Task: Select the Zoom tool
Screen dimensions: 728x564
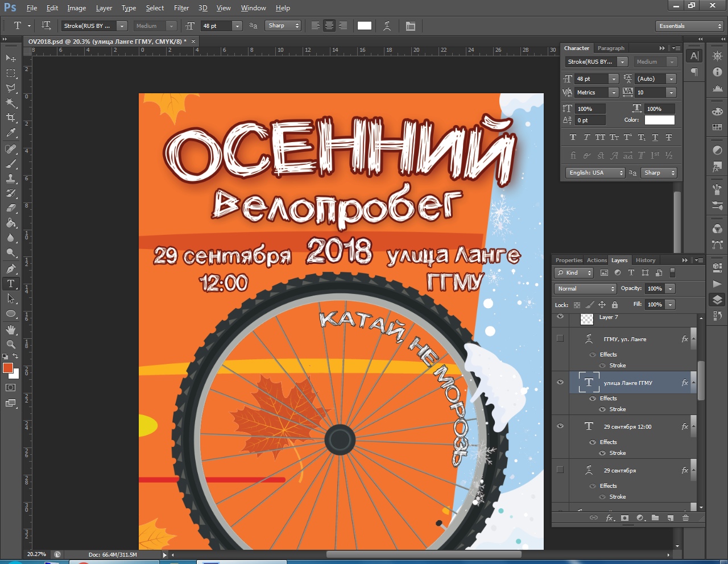Action: point(11,344)
